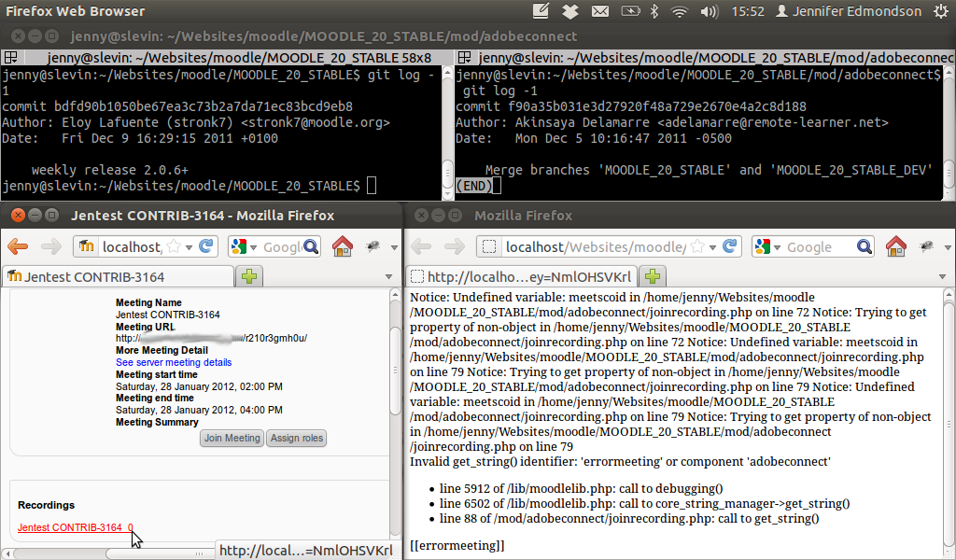
Task: Open the notes indicator in top panel
Action: (541, 11)
